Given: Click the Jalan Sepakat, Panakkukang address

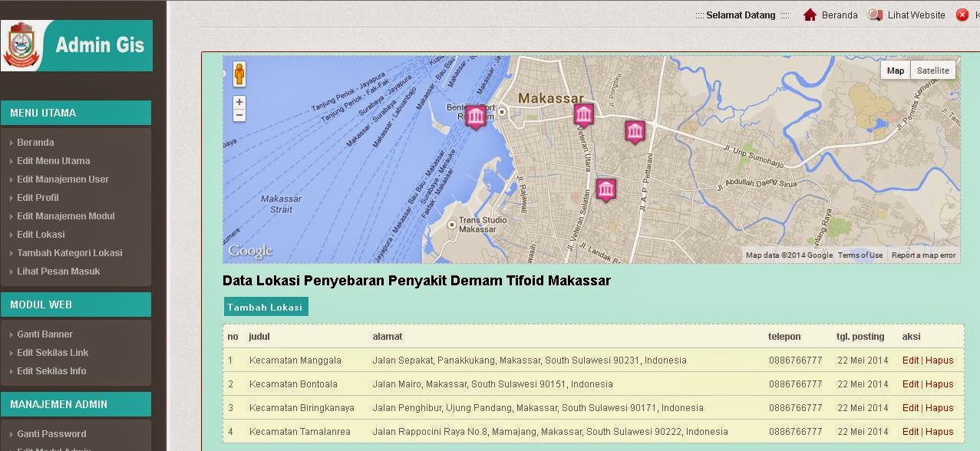Looking at the screenshot, I should (530, 360).
